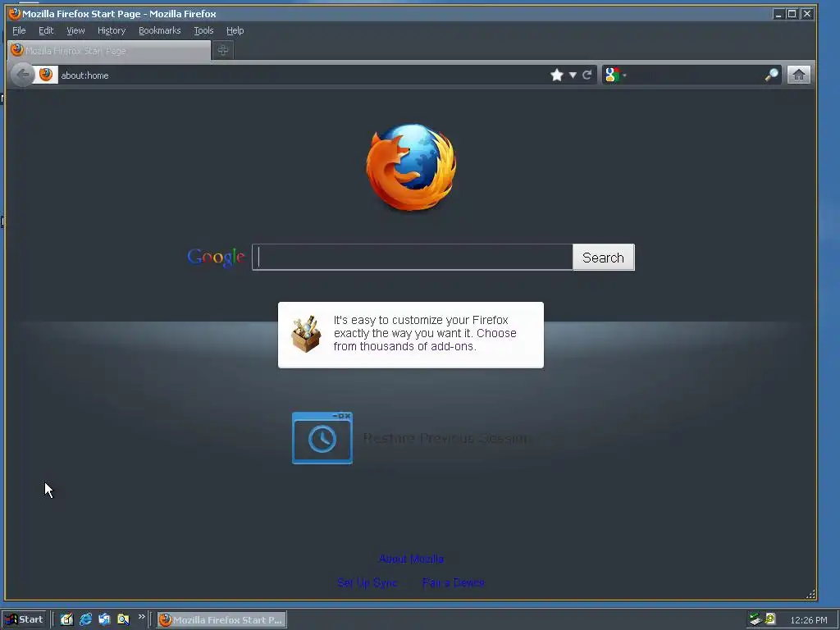Select the Mozilla Firefox Start Page tab
The image size is (840, 630).
[x=110, y=50]
